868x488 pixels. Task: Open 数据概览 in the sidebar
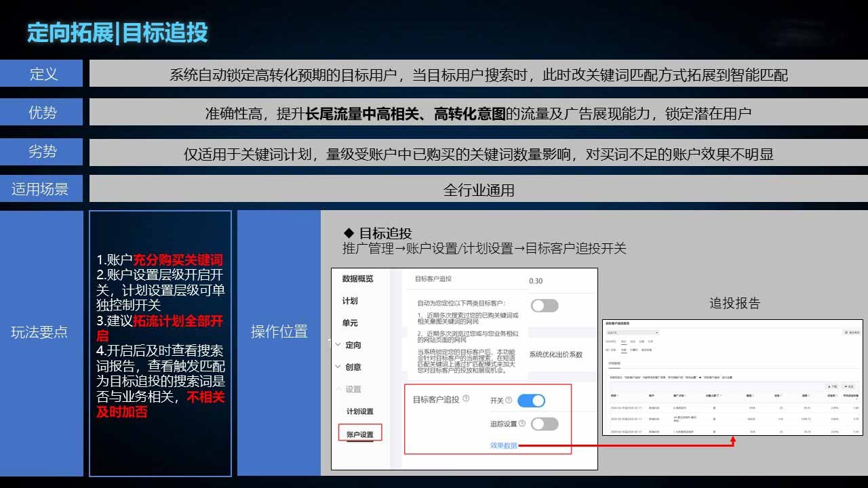357,279
